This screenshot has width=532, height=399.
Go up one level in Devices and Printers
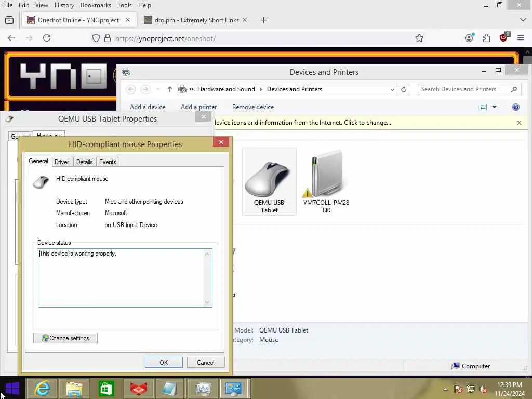(170, 89)
